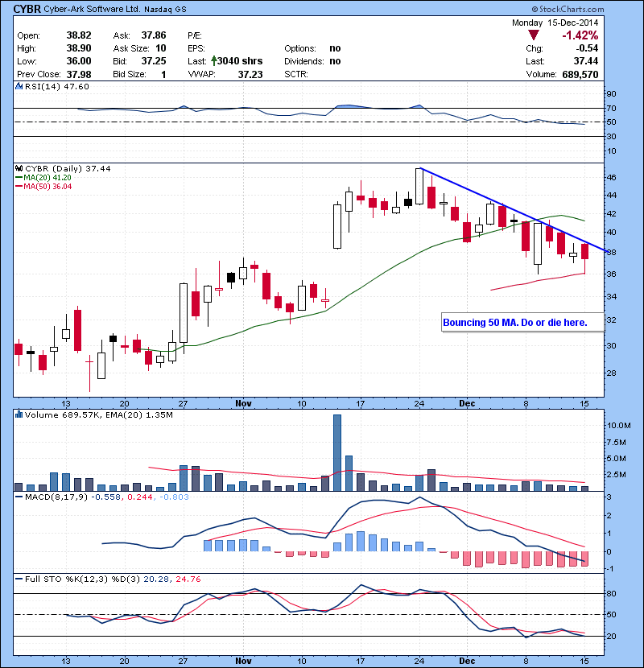Click the Bid value 37.25
Image resolution: width=644 pixels, height=668 pixels.
154,61
